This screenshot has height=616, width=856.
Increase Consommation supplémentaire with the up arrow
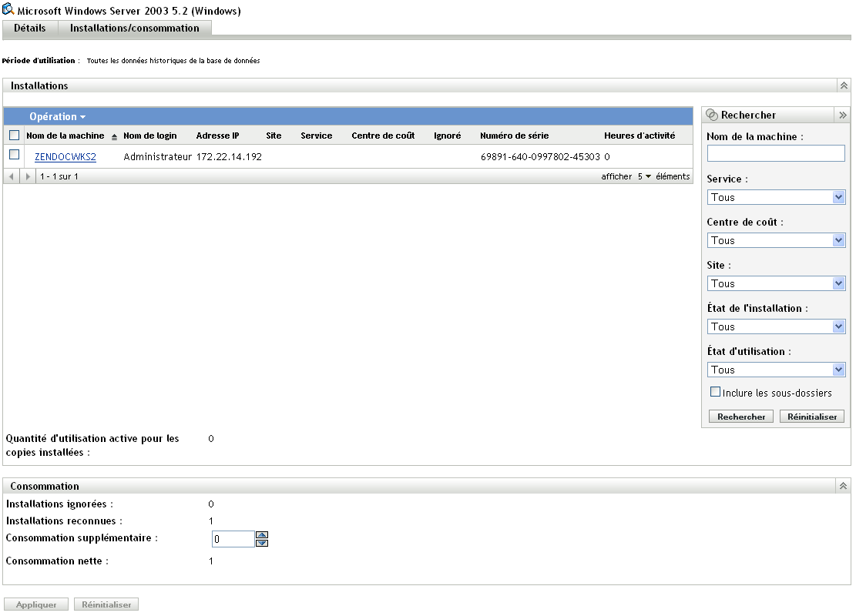tap(262, 534)
